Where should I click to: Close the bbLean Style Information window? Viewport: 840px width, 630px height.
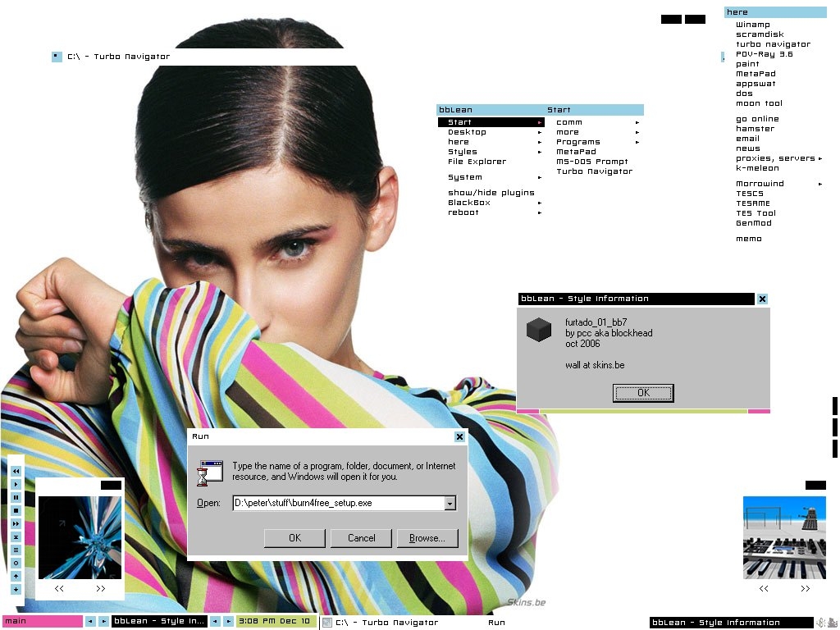[x=762, y=299]
